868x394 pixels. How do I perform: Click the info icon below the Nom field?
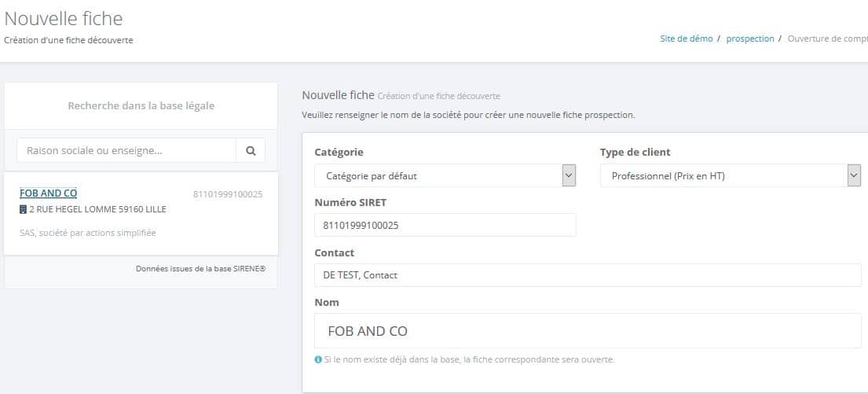(318, 359)
